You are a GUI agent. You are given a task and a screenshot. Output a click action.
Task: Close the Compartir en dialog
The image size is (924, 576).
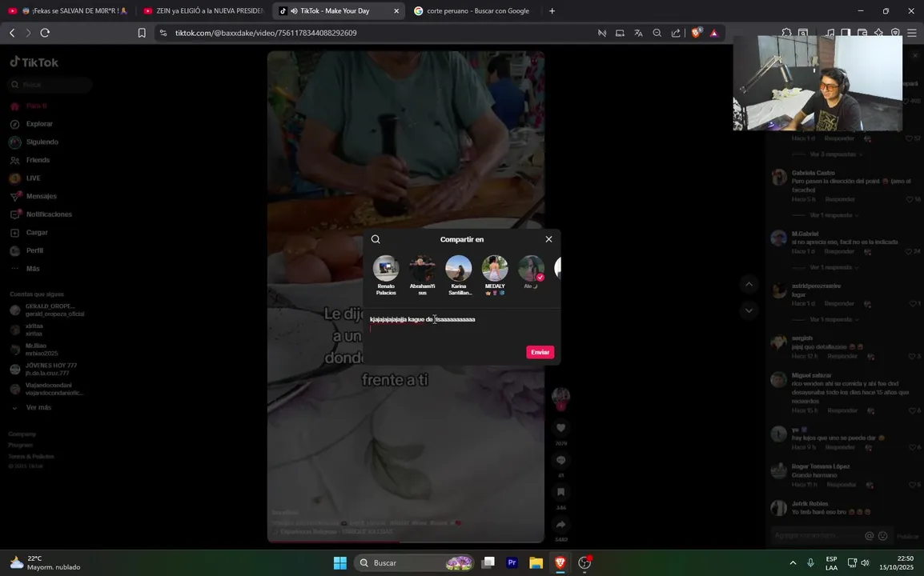tap(548, 239)
